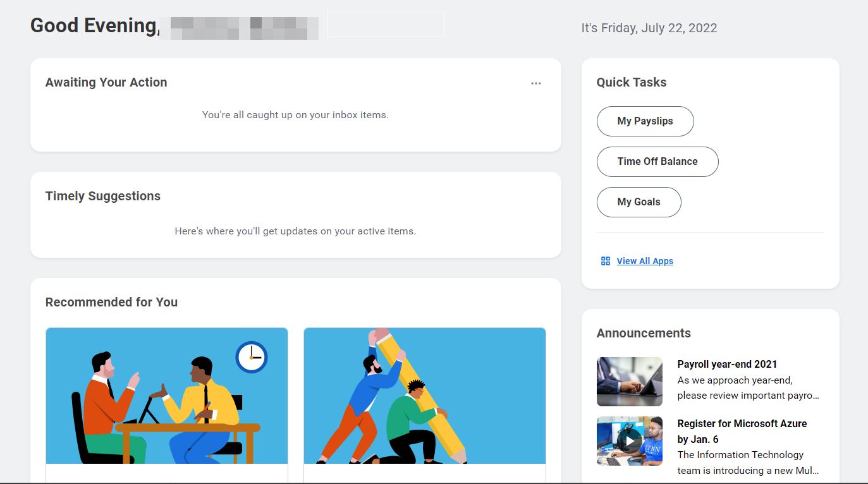
Task: Click the Announcements section heading
Action: point(644,333)
